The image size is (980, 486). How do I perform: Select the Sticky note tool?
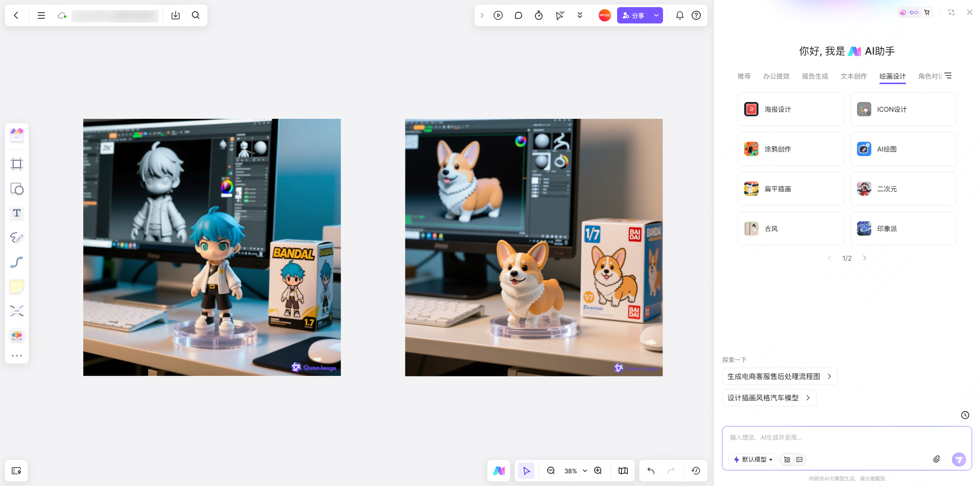coord(17,287)
